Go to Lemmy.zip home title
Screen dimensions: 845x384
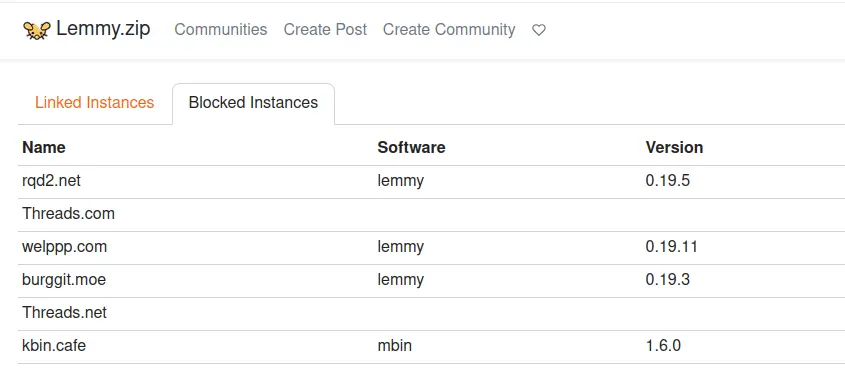coord(103,29)
